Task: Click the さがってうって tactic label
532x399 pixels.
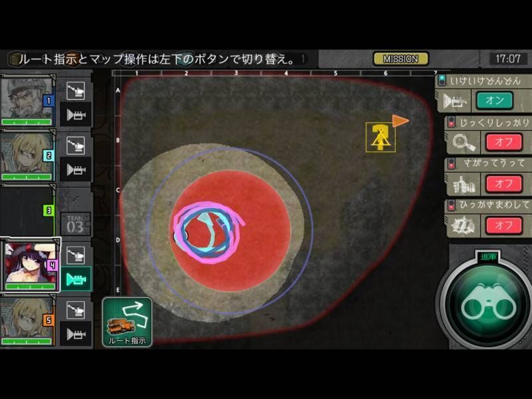Action: pyautogui.click(x=494, y=164)
